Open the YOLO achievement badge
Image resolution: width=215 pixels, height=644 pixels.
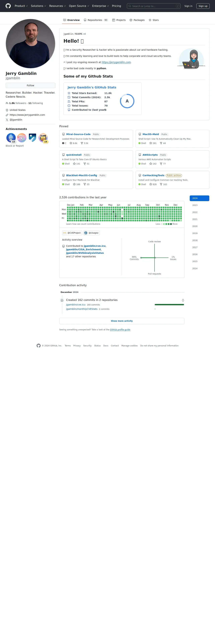pos(22,138)
